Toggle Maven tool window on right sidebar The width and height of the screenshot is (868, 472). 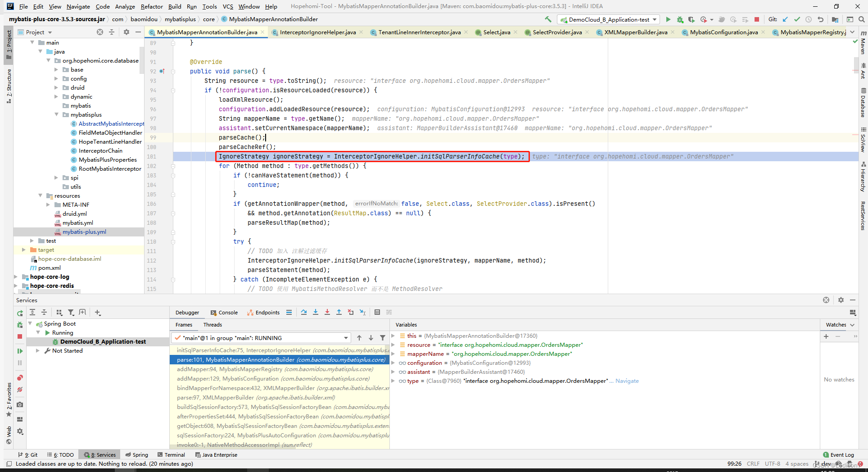tap(863, 43)
